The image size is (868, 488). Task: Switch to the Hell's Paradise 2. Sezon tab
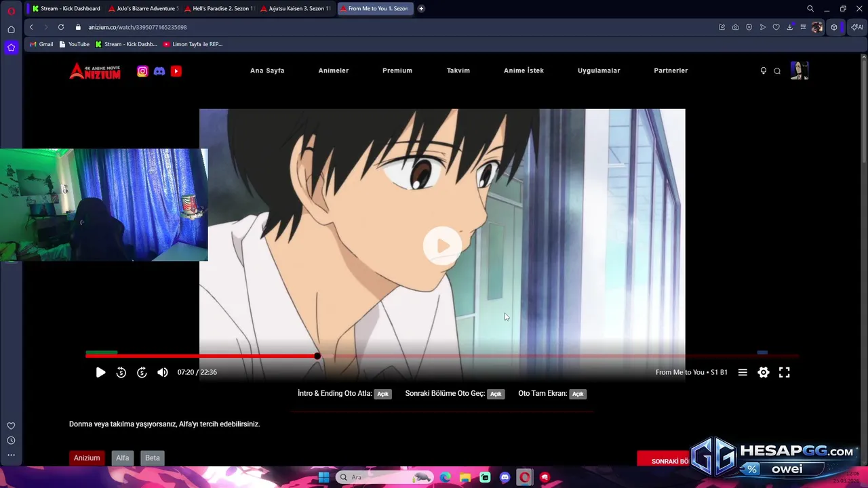(x=219, y=9)
